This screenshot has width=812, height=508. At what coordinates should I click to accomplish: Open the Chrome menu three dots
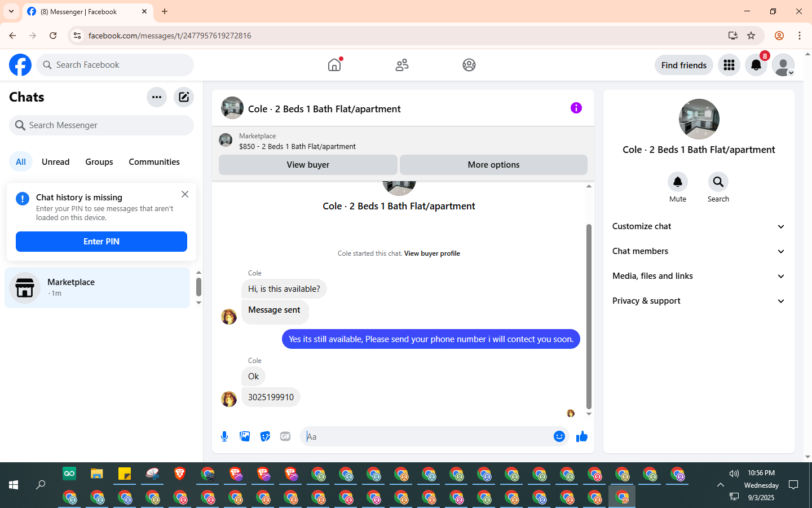coord(800,36)
